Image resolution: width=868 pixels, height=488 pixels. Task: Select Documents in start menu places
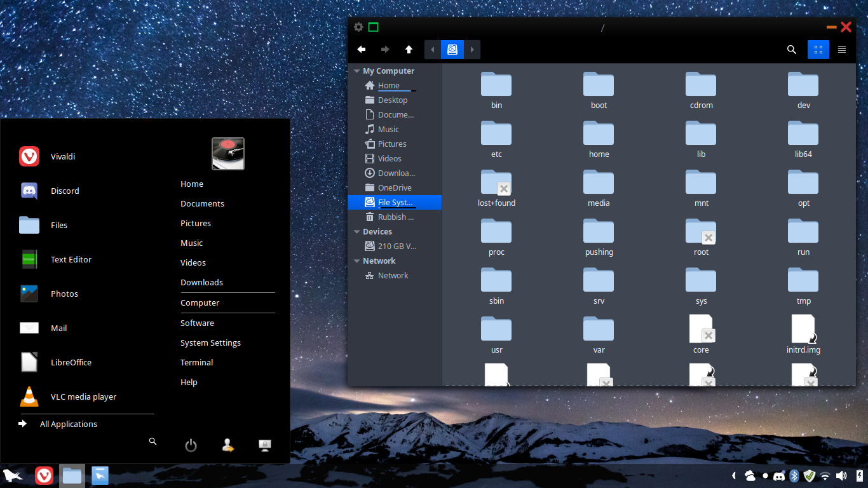[202, 203]
